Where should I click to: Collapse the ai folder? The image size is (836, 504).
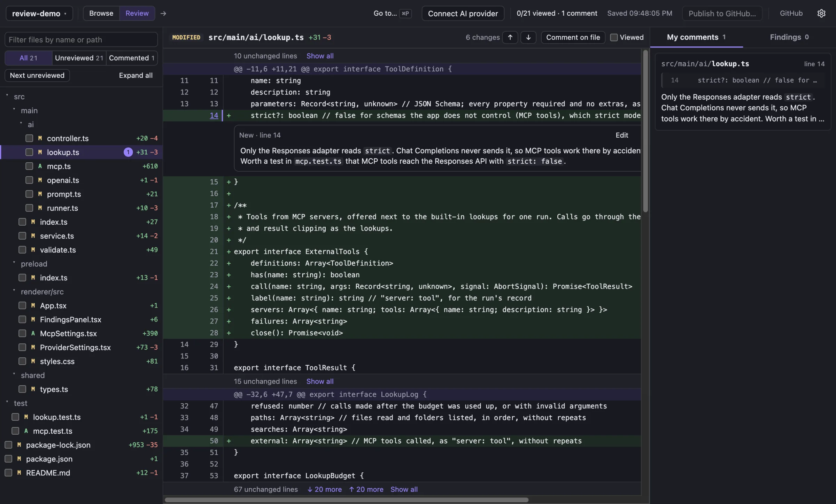[21, 123]
